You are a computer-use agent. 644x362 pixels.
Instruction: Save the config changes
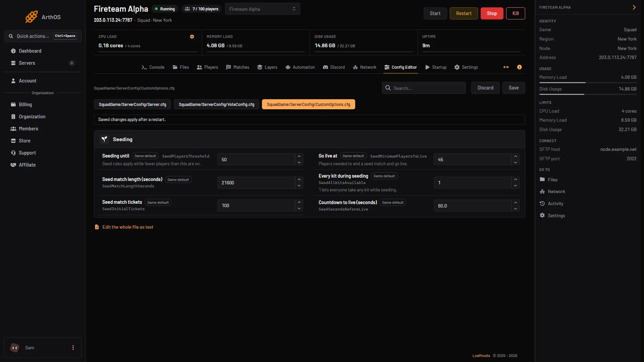point(514,88)
